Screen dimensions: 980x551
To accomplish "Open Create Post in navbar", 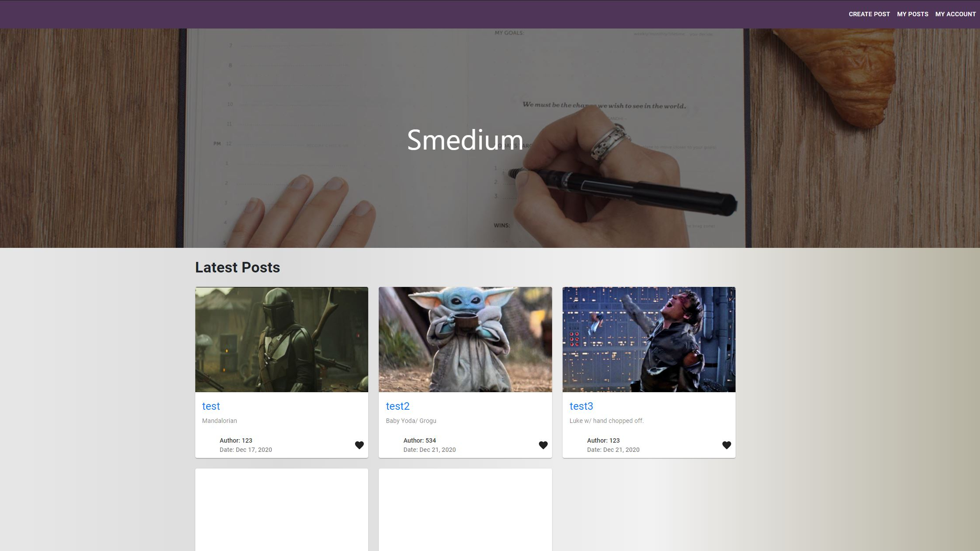I will pyautogui.click(x=869, y=14).
